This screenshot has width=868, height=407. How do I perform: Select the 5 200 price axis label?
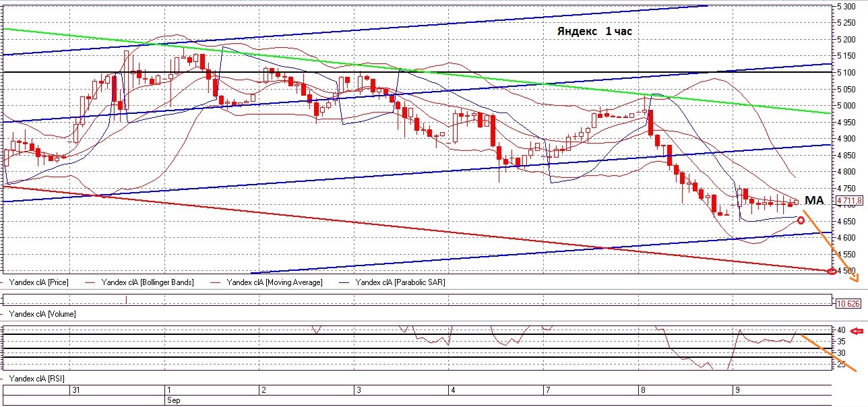click(847, 40)
